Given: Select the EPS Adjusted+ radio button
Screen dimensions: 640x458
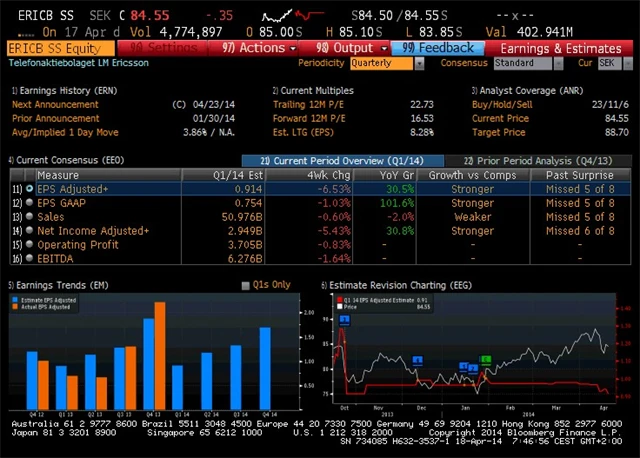Looking at the screenshot, I should coord(29,188).
